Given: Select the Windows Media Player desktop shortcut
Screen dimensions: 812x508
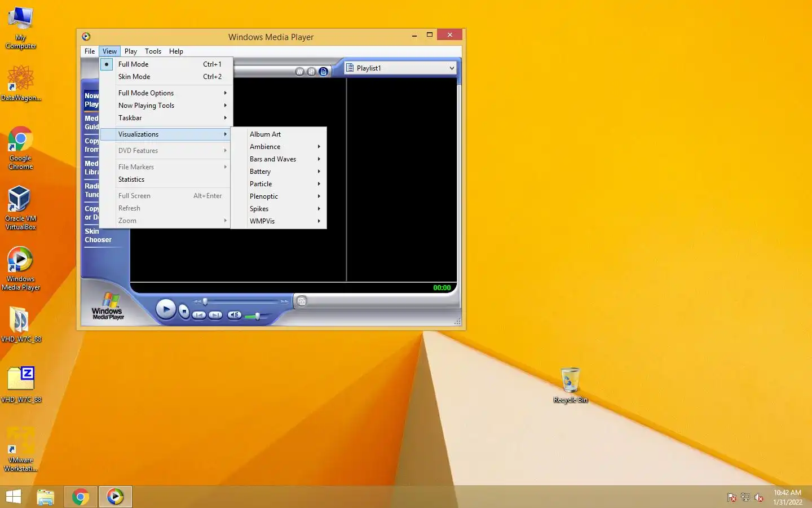Looking at the screenshot, I should (21, 269).
